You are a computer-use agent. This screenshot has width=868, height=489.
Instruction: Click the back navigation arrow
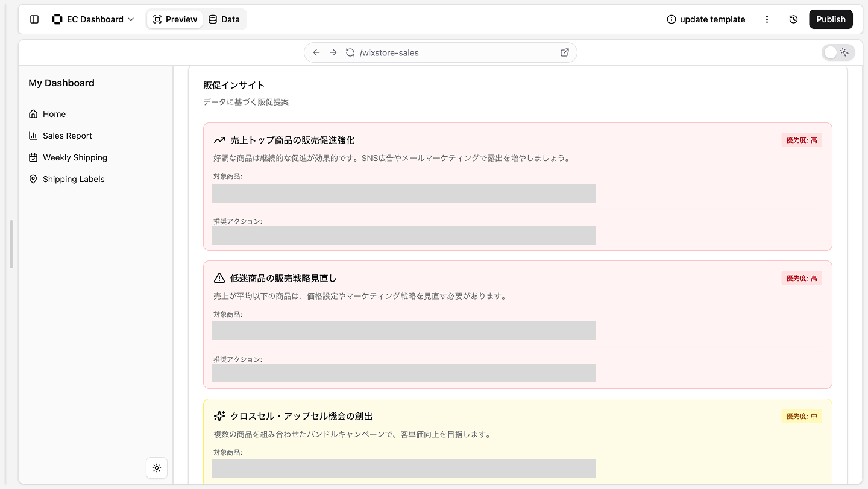pos(316,52)
